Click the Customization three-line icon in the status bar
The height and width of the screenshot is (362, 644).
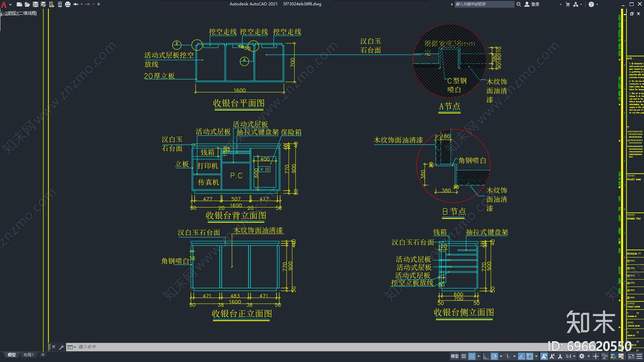639,356
